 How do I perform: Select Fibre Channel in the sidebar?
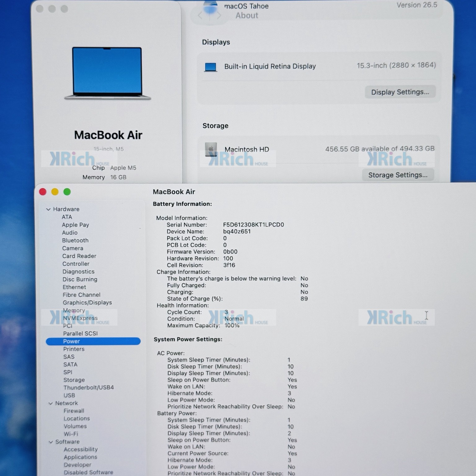pyautogui.click(x=82, y=295)
